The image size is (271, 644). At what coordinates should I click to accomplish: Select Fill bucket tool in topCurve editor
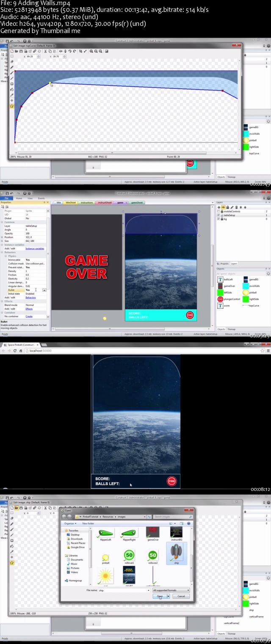click(12, 89)
